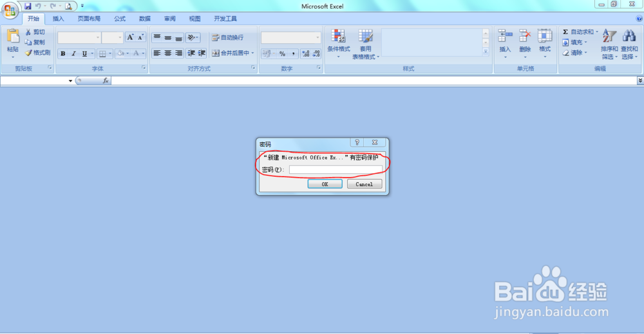Click the font color A icon

click(136, 53)
